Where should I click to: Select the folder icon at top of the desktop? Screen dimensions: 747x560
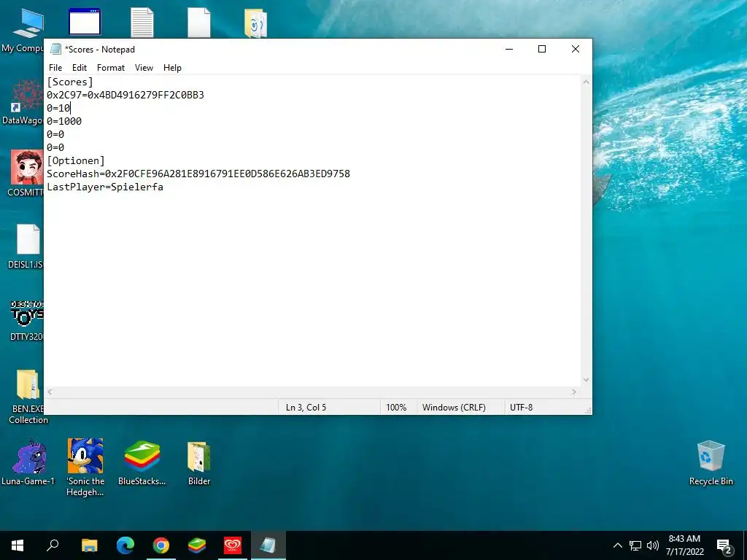pos(255,23)
